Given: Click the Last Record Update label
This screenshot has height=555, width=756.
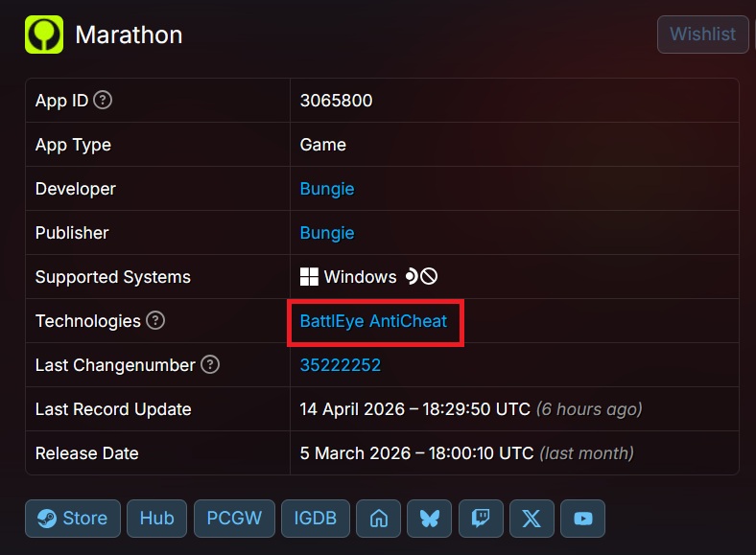Looking at the screenshot, I should [113, 409].
